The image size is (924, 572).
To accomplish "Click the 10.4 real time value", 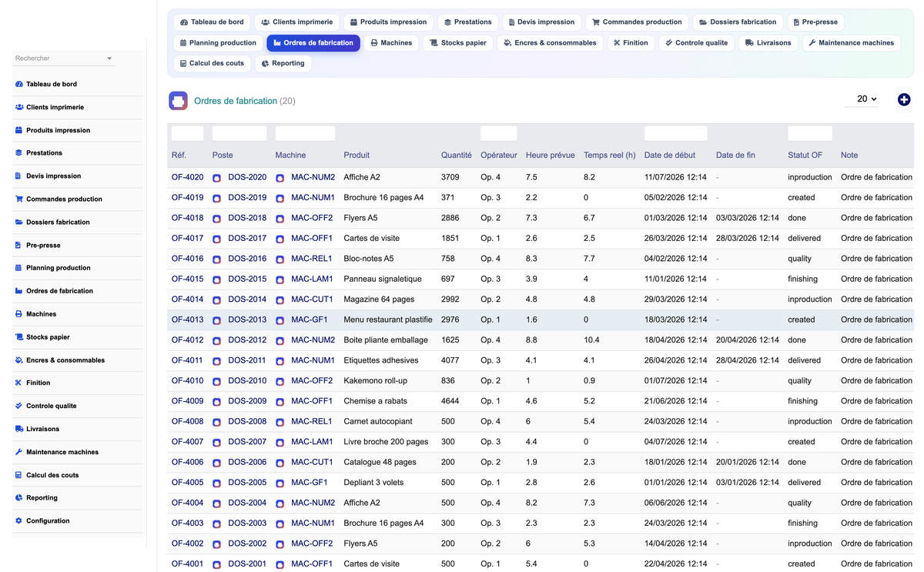I will tap(591, 340).
